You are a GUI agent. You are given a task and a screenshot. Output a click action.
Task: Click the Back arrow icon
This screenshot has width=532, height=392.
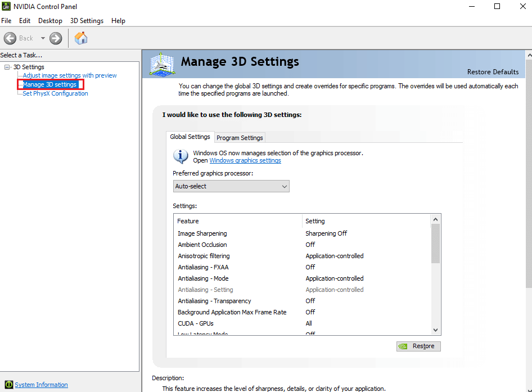tap(10, 38)
